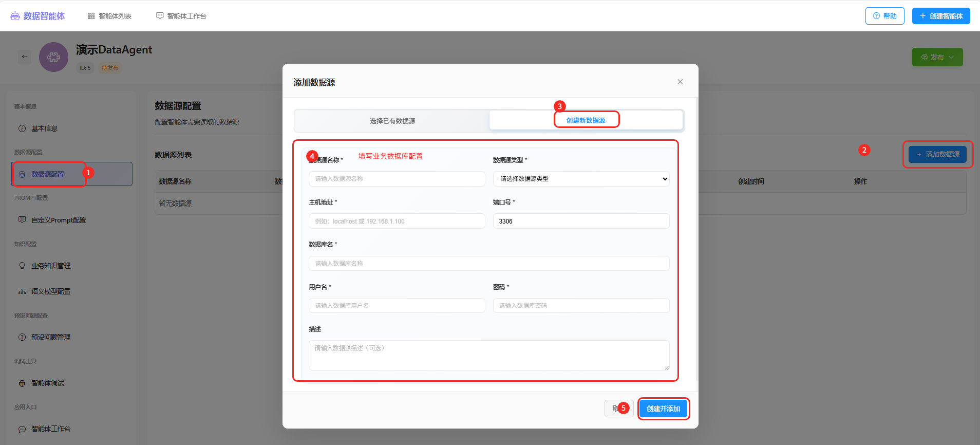Click the 添加数据源 button
980x445 pixels.
click(x=937, y=154)
